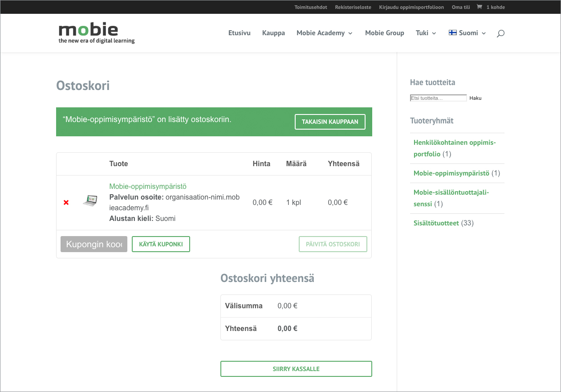Click the search magnifier icon in header
561x392 pixels.
(500, 33)
